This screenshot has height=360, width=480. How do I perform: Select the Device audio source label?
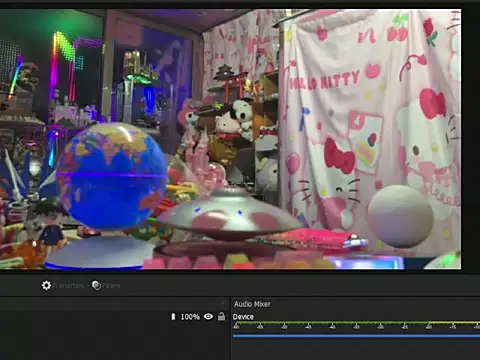[243, 317]
